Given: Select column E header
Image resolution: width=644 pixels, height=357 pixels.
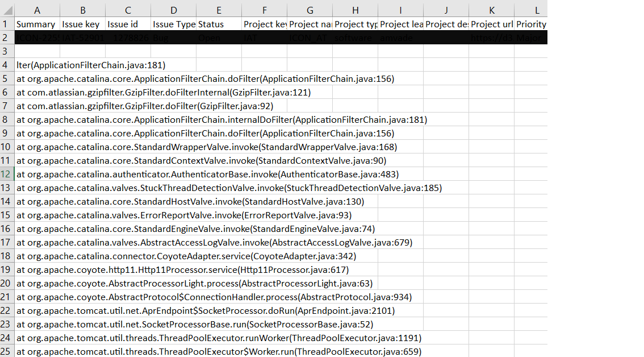Looking at the screenshot, I should (x=219, y=10).
